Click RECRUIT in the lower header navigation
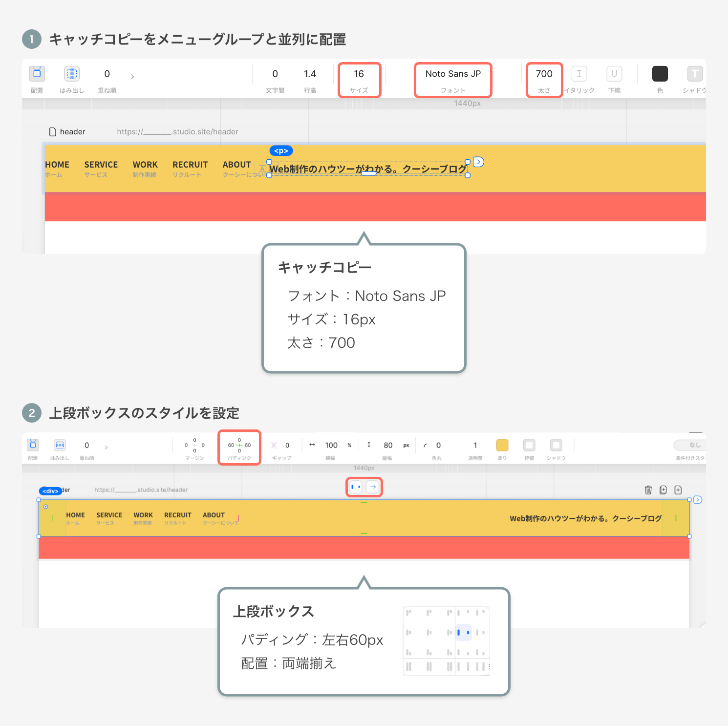Image resolution: width=728 pixels, height=726 pixels. (x=178, y=515)
